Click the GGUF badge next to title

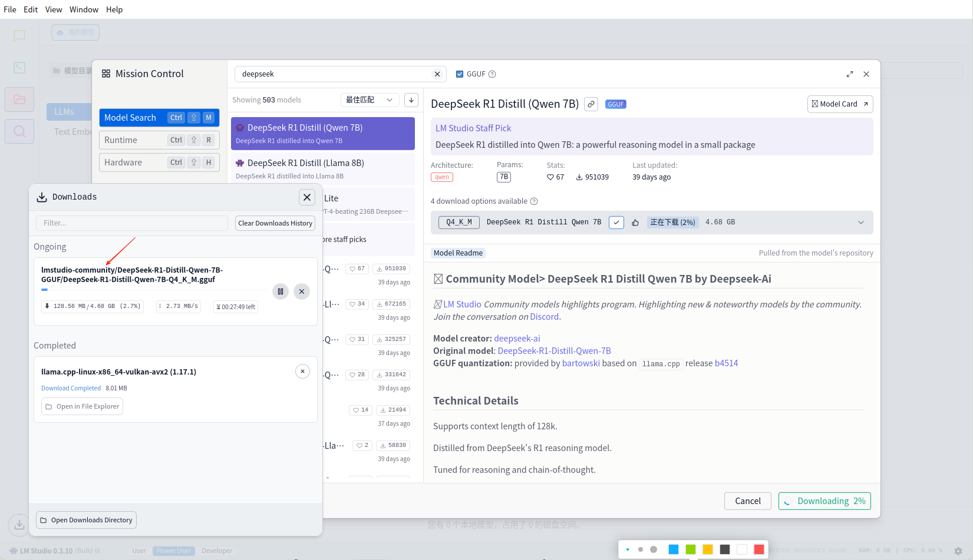click(616, 104)
